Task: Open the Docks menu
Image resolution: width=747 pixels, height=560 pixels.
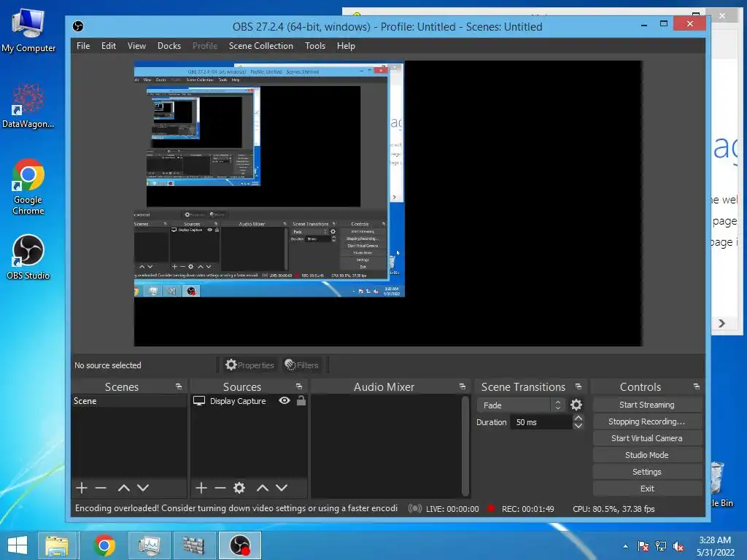Action: tap(169, 46)
